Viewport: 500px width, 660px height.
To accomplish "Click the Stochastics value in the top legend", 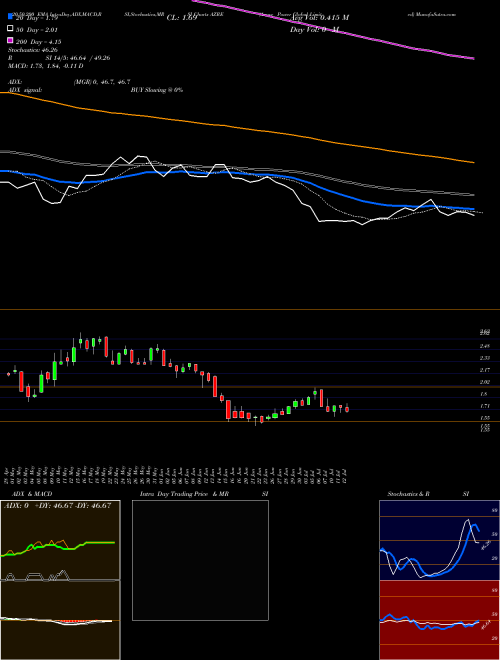I will pos(32,50).
